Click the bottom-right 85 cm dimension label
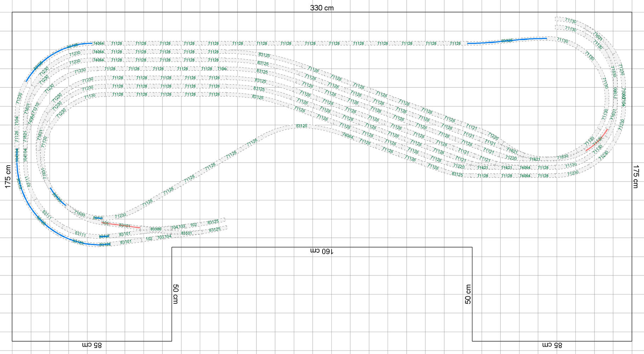The image size is (644, 354). click(552, 345)
